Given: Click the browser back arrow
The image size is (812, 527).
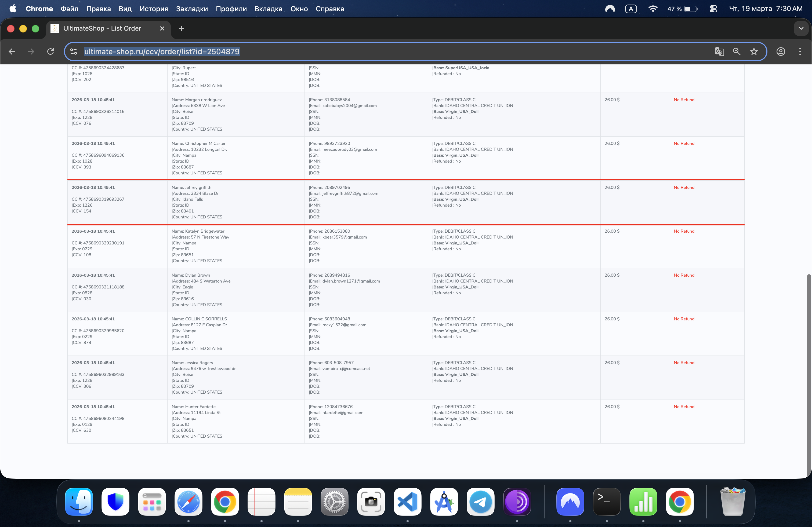Looking at the screenshot, I should [x=12, y=52].
